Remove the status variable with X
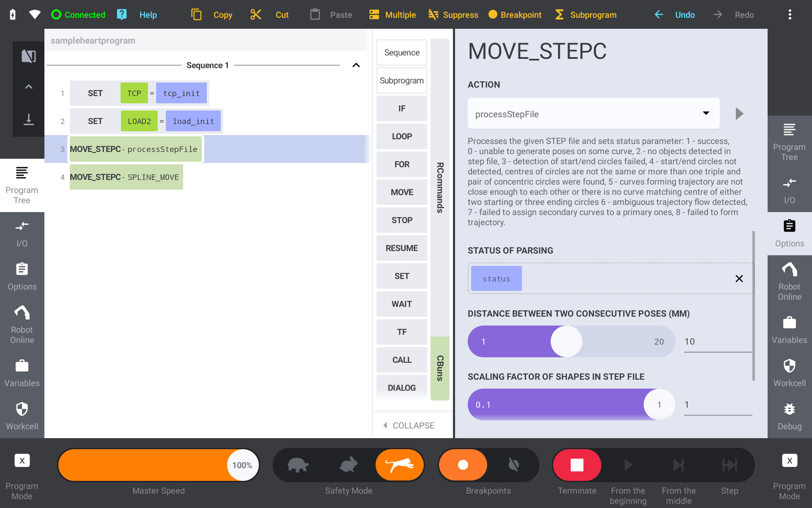Viewport: 812px width, 508px height. tap(739, 279)
